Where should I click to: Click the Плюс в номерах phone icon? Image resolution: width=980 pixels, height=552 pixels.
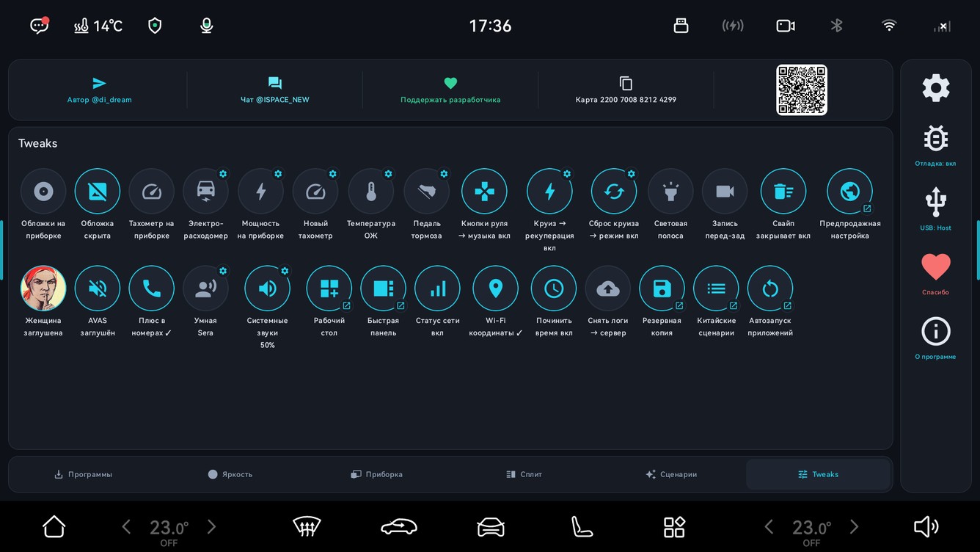[152, 288]
